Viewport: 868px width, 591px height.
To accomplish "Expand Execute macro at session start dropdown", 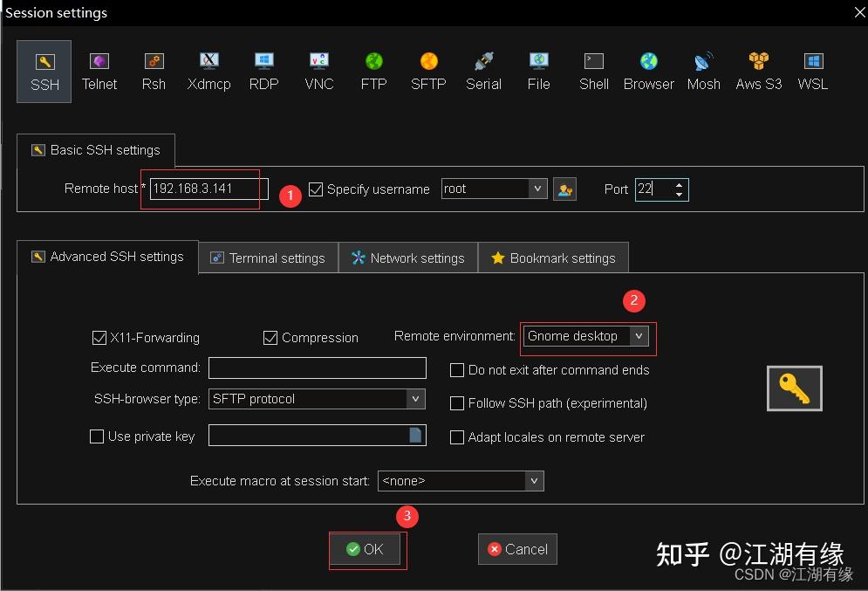I will [x=534, y=481].
